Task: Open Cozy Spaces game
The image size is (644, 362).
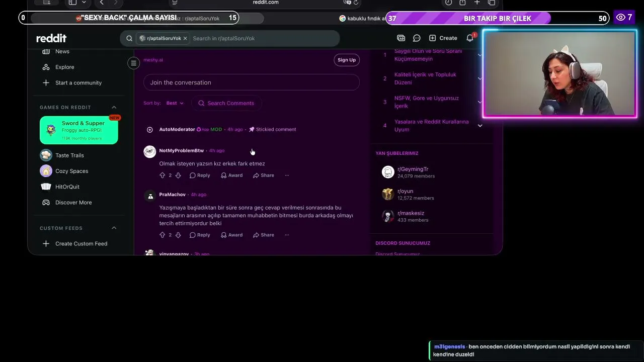Action: [x=71, y=171]
